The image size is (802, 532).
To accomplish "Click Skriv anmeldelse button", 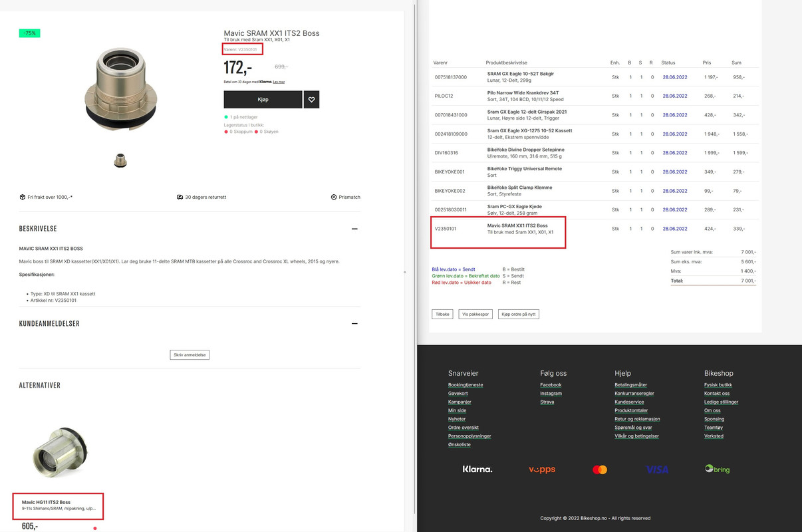I will (190, 354).
